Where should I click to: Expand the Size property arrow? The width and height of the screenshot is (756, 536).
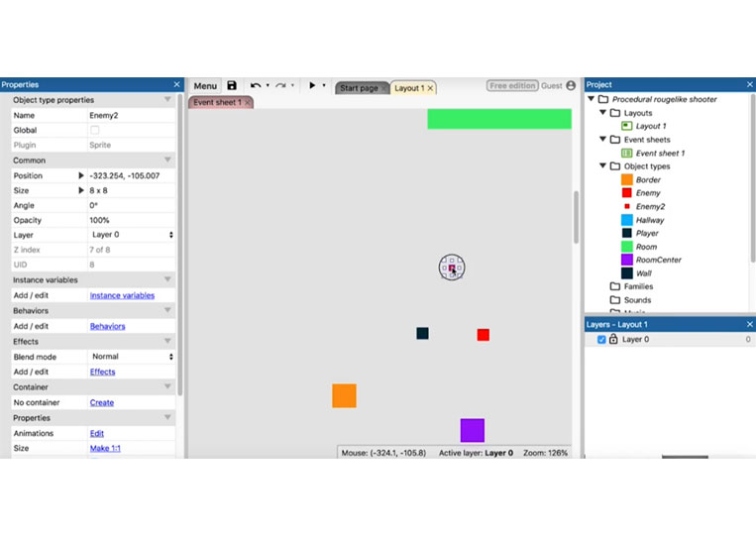(x=81, y=190)
